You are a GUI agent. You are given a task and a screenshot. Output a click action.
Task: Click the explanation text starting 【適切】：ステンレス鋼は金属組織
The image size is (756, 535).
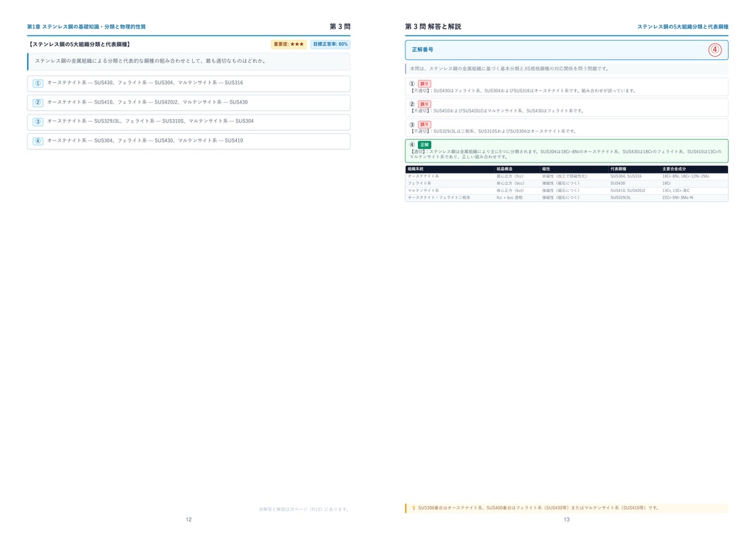(566, 154)
